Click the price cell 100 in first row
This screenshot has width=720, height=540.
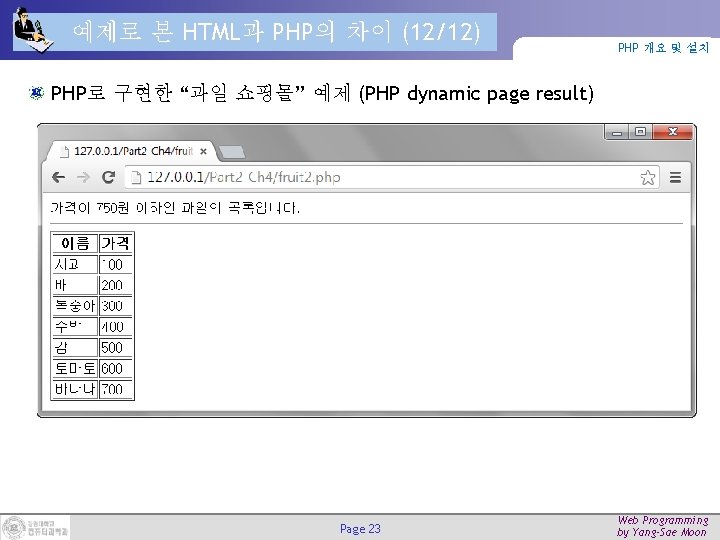[116, 264]
